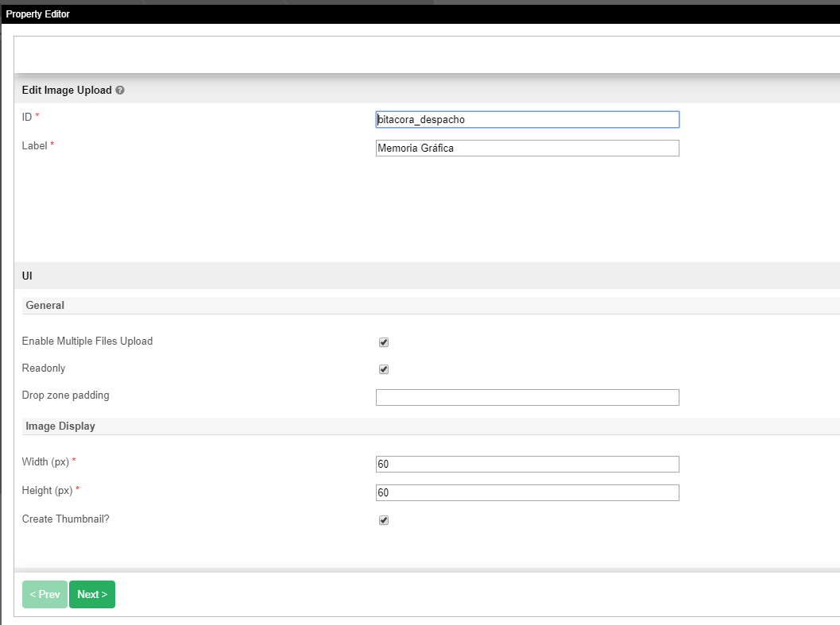Toggle the Enable Multiple Files Upload checkbox
Image resolution: width=840 pixels, height=625 pixels.
pos(384,342)
